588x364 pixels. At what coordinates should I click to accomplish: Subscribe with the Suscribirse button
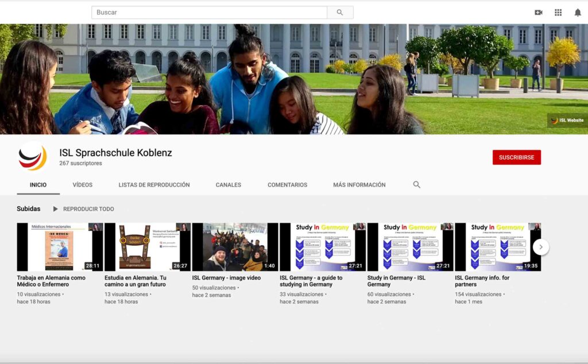pyautogui.click(x=516, y=157)
